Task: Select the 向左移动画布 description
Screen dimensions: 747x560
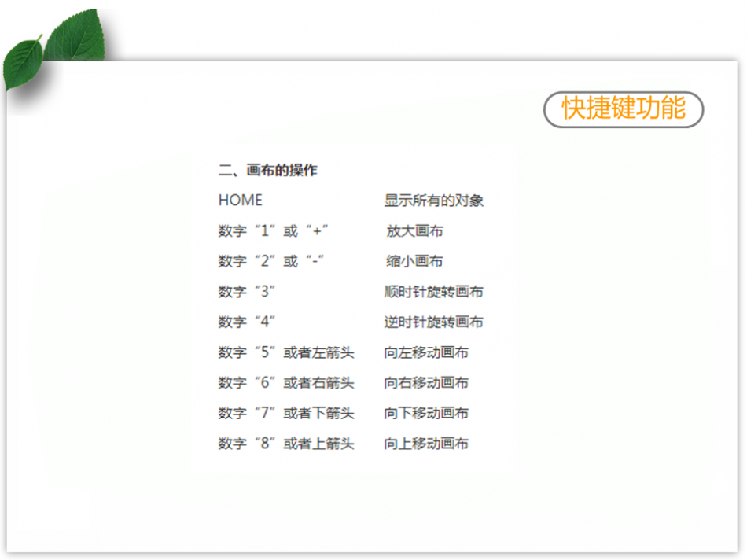Action: click(426, 352)
